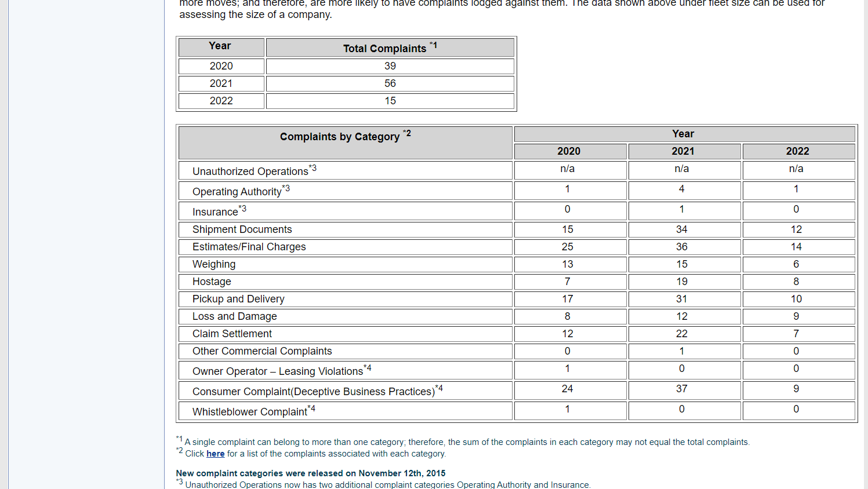Screen dimensions: 868x489
Task: Click the 2020 row in the Total Complaints table
Action: click(x=221, y=66)
